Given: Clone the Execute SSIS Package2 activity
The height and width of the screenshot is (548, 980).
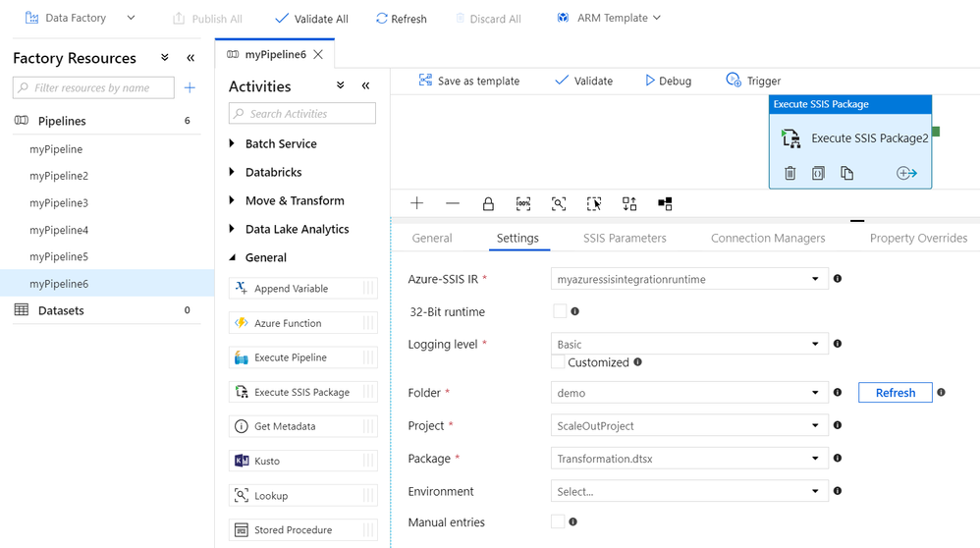Looking at the screenshot, I should coord(846,173).
